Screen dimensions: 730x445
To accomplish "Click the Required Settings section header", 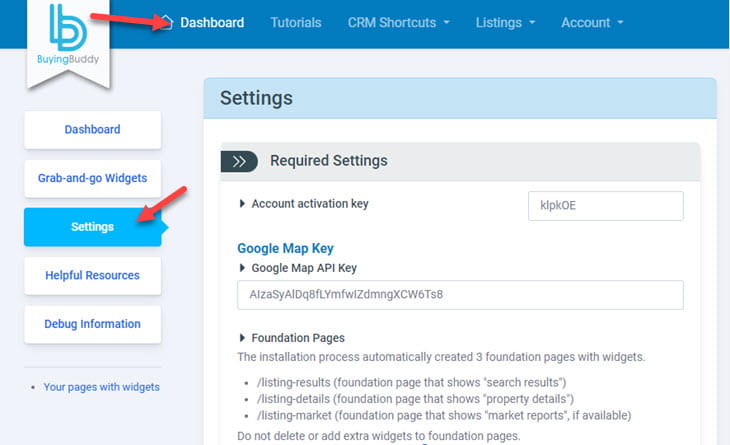I will pyautogui.click(x=460, y=161).
